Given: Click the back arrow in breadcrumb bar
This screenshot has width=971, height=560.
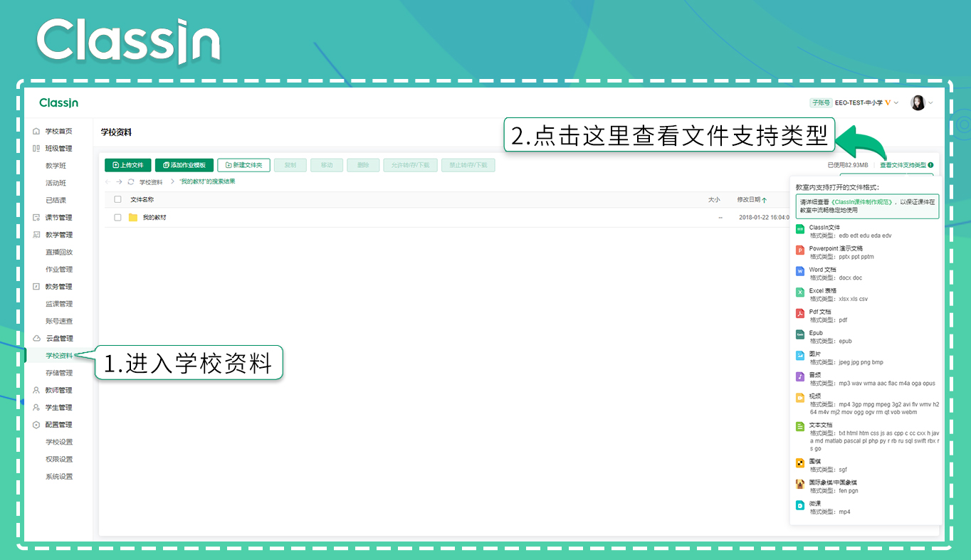Looking at the screenshot, I should tap(108, 182).
